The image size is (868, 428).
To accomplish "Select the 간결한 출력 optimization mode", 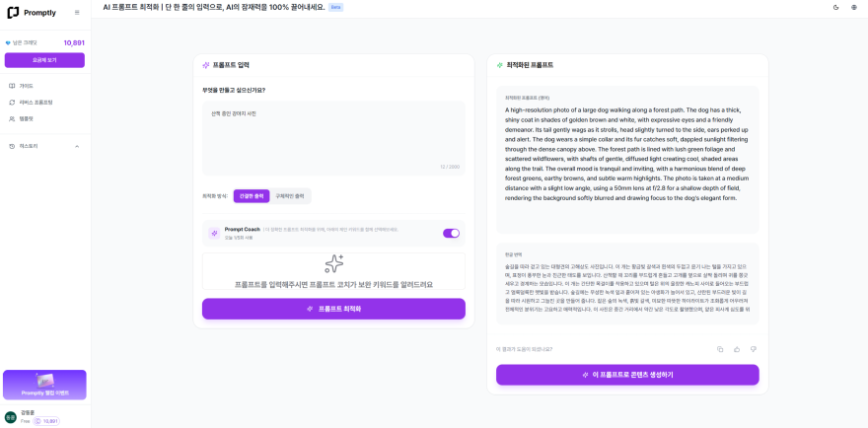I will (x=252, y=196).
